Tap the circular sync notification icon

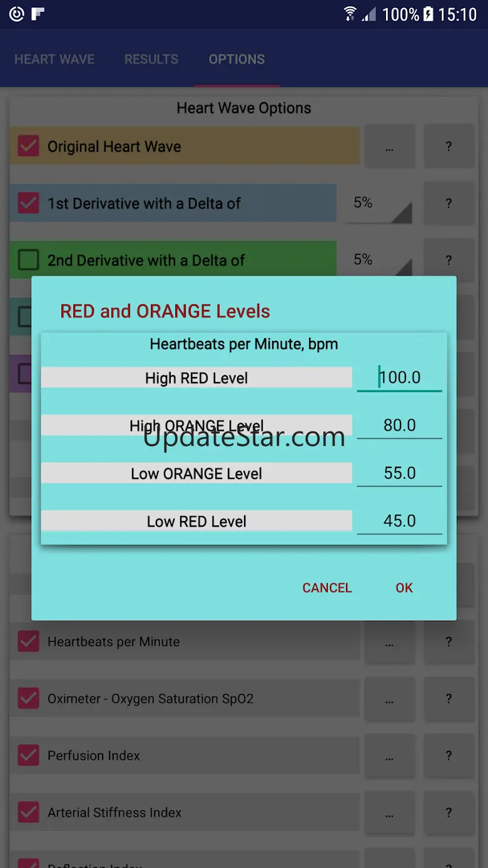(x=17, y=14)
